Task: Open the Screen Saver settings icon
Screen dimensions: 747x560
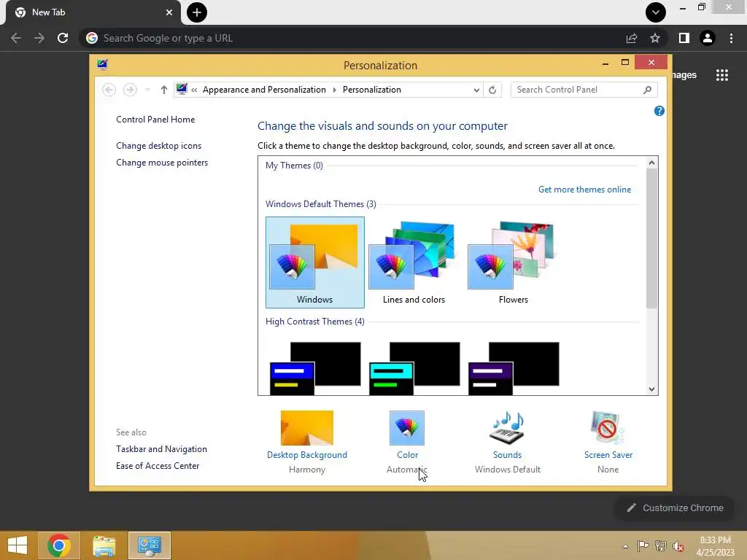Action: pos(608,427)
